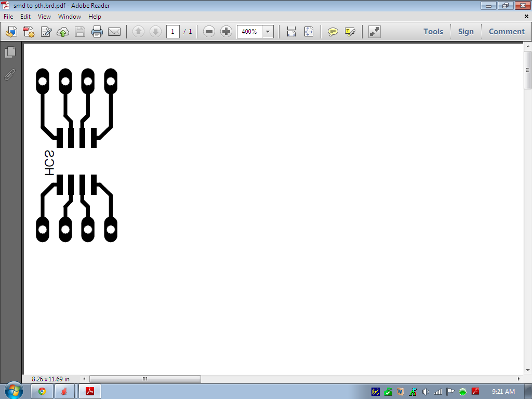
Task: Open the Help menu
Action: pos(95,17)
